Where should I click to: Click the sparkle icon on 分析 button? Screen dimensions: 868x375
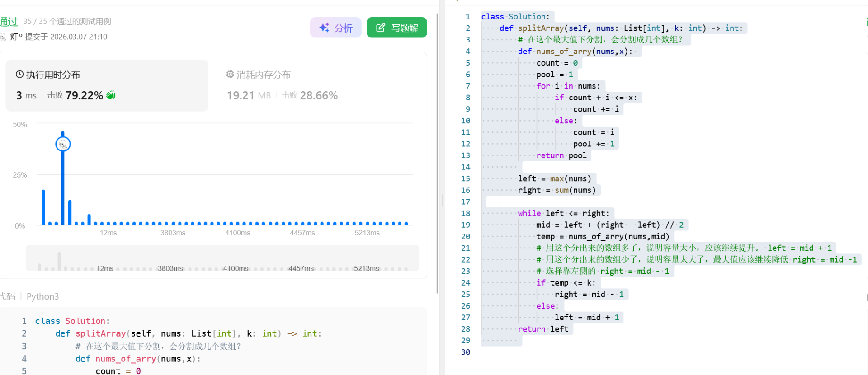pos(324,28)
